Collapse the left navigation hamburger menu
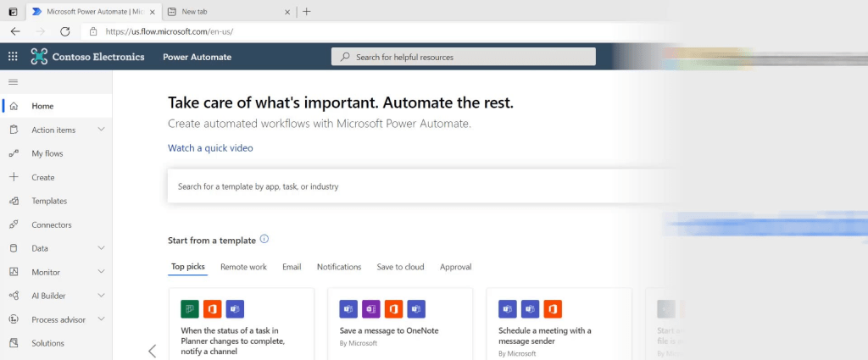Image resolution: width=868 pixels, height=360 pixels. pyautogui.click(x=14, y=82)
